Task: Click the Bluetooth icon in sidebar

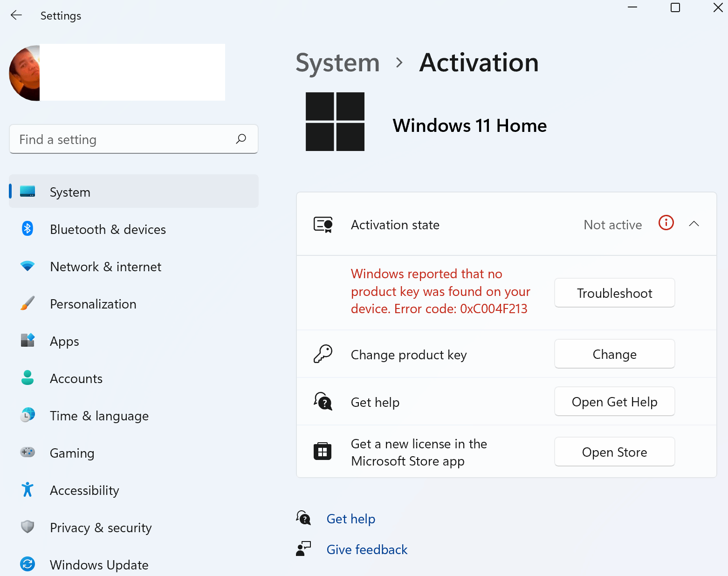Action: pyautogui.click(x=27, y=229)
